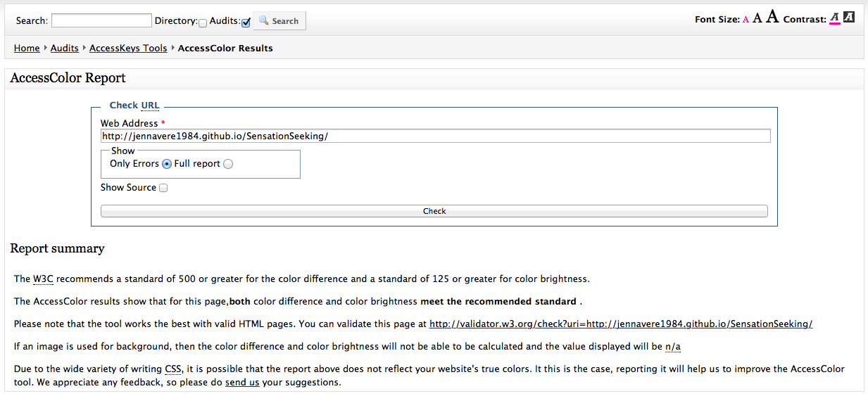Click the 'meet the recommended standard' bold text
The width and height of the screenshot is (868, 396).
[498, 302]
